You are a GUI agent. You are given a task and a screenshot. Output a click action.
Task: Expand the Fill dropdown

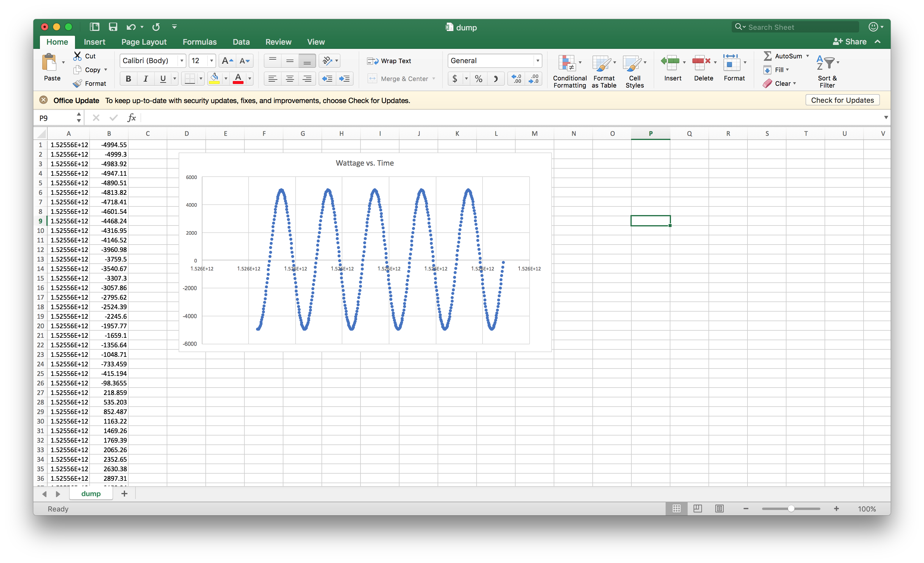[x=787, y=70]
